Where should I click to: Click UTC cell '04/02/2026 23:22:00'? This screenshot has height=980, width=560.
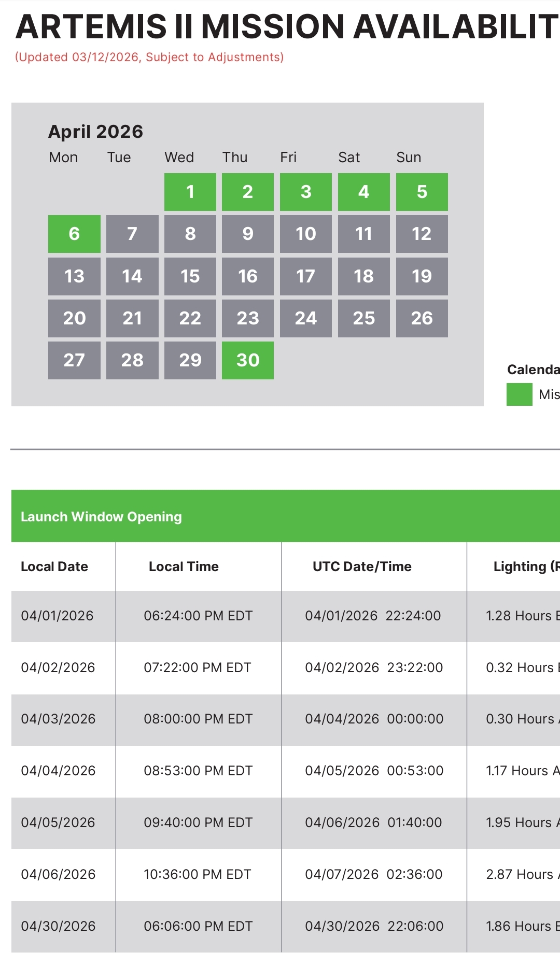374,667
